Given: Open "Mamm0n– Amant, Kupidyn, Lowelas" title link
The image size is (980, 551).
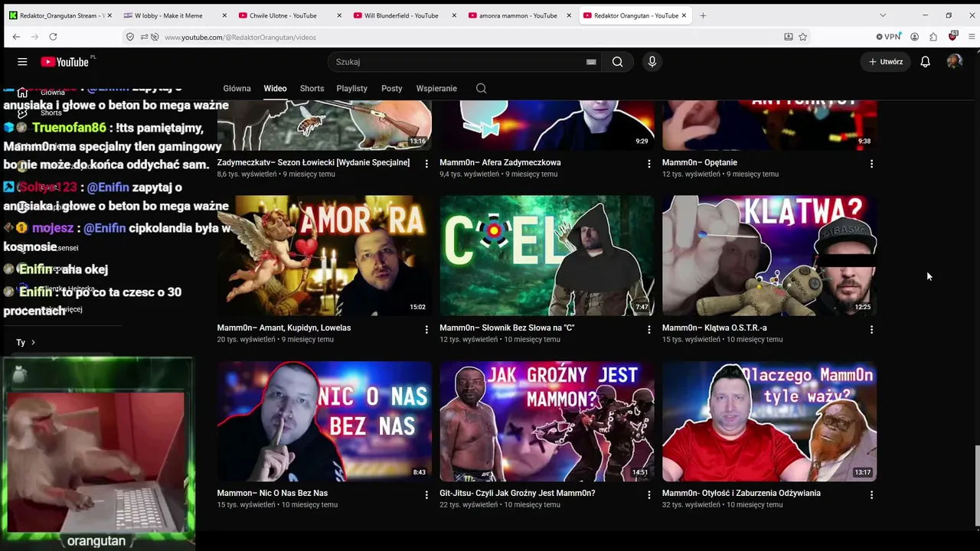Looking at the screenshot, I should coord(284,328).
